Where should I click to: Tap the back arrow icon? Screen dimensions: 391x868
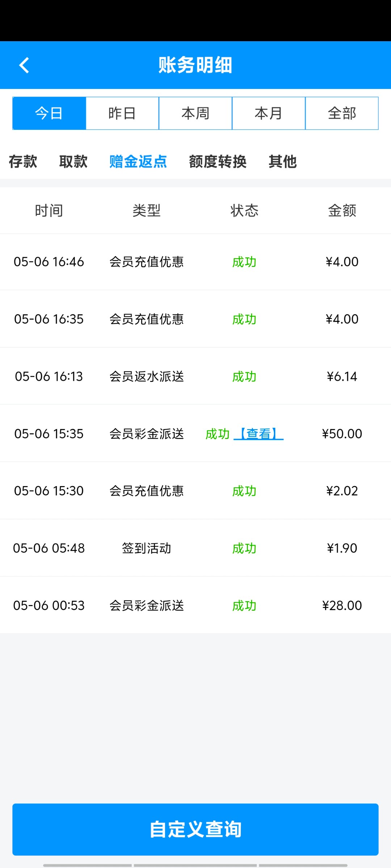(24, 65)
